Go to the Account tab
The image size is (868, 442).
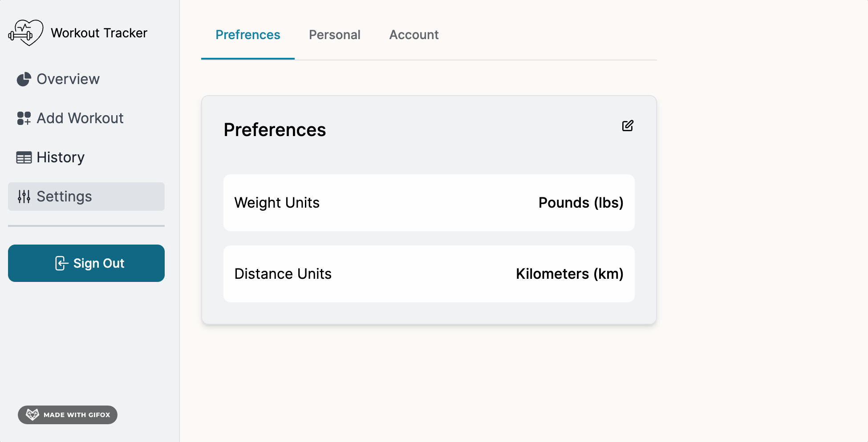(x=414, y=35)
